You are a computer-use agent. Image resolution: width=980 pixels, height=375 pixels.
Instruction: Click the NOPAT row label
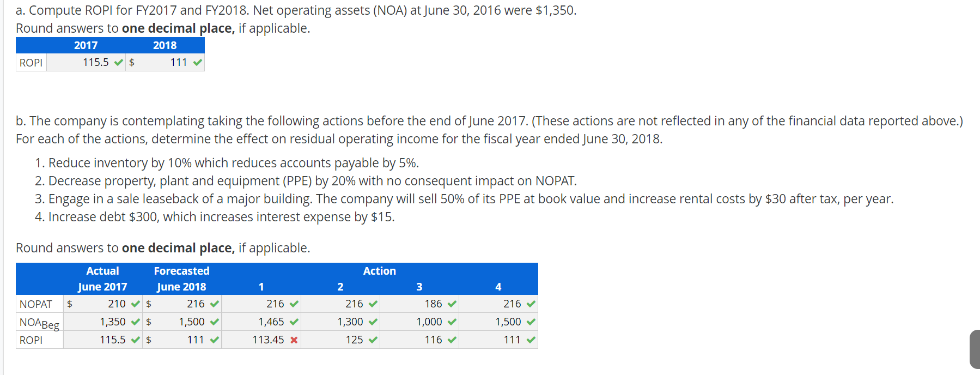[x=36, y=304]
